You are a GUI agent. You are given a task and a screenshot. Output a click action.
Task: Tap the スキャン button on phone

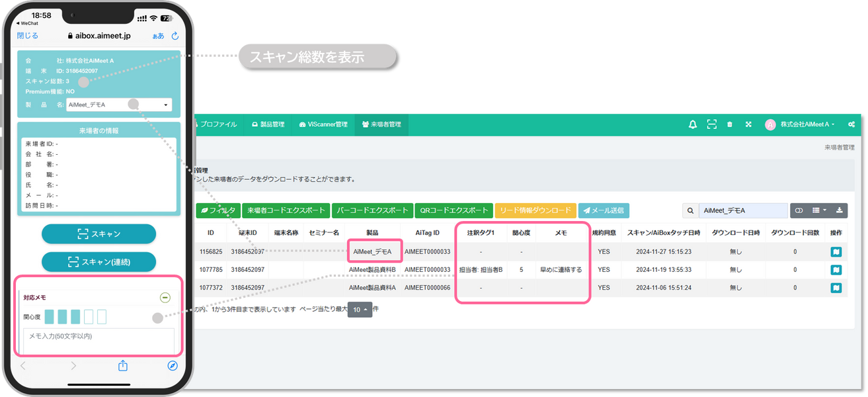(x=99, y=234)
